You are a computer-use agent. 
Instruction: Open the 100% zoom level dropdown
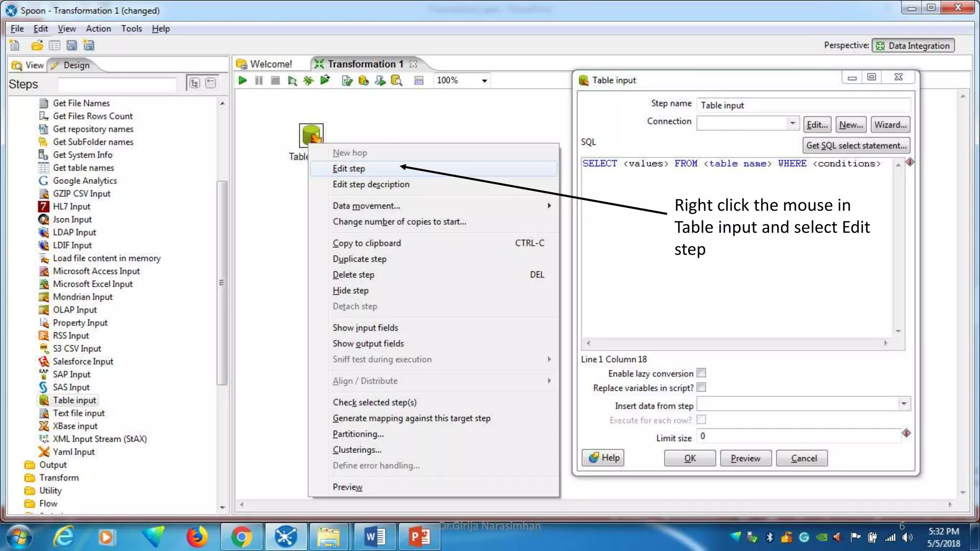point(484,80)
